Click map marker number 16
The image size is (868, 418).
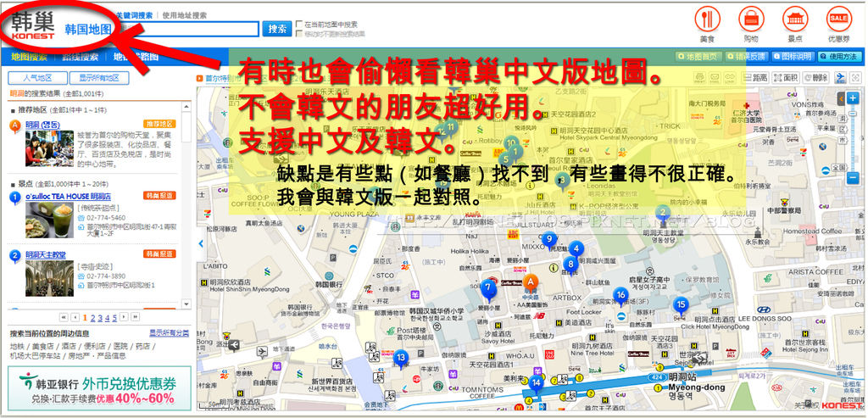620,296
